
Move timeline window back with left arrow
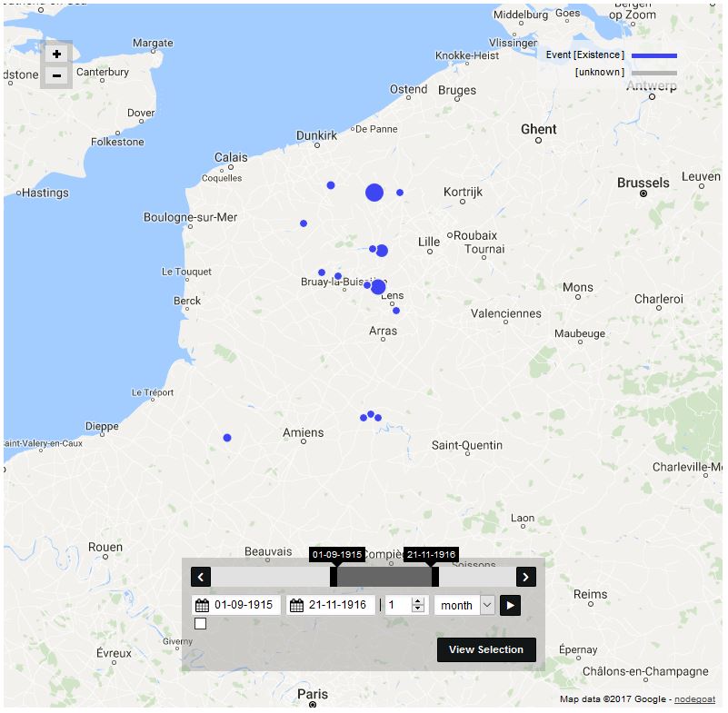(201, 577)
